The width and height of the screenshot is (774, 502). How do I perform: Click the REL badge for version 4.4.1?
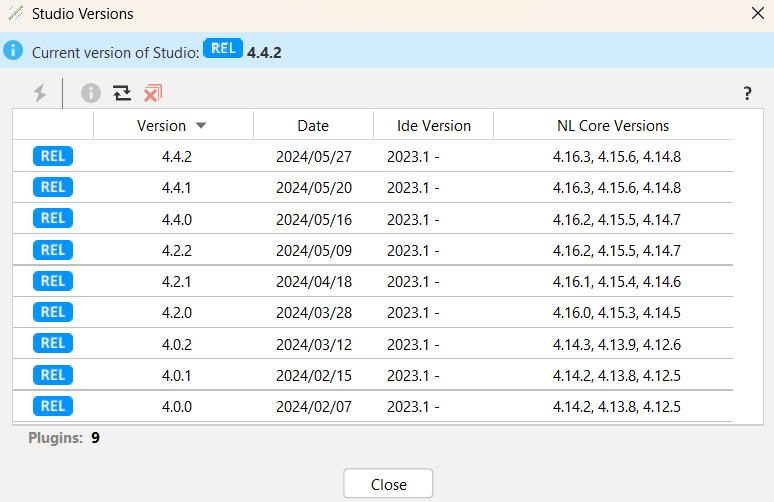click(53, 187)
